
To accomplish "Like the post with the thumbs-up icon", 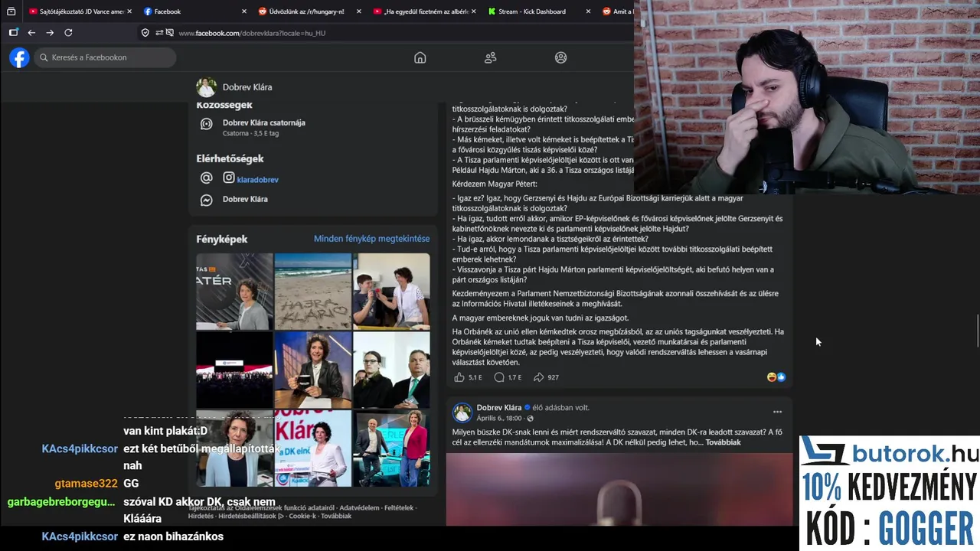I will [459, 377].
